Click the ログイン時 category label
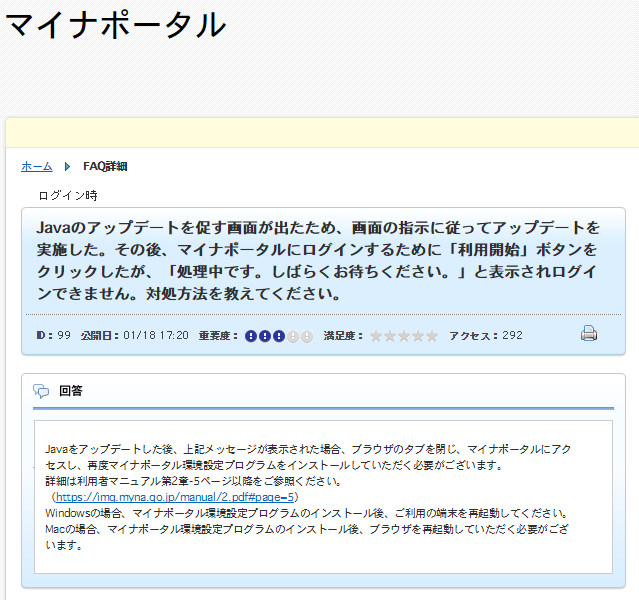The image size is (639, 600). click(x=68, y=196)
